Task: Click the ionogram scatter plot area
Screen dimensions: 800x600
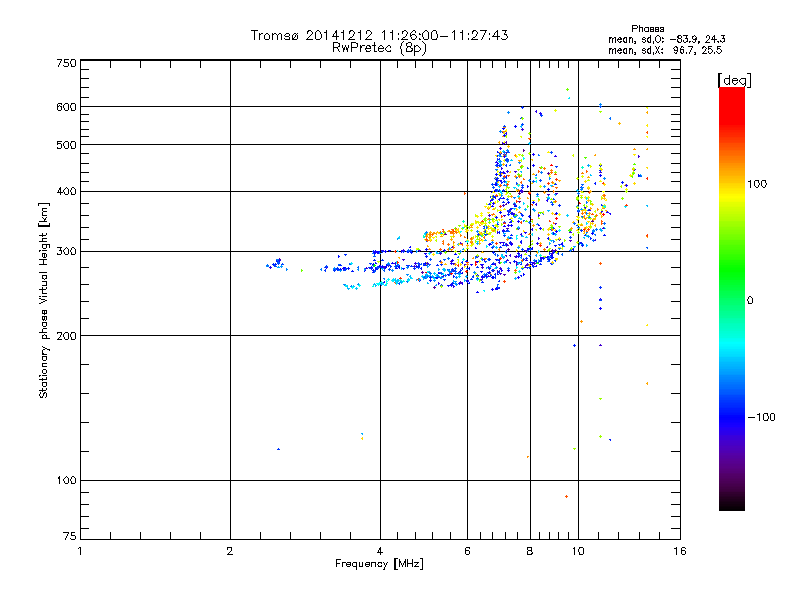Action: (x=380, y=299)
